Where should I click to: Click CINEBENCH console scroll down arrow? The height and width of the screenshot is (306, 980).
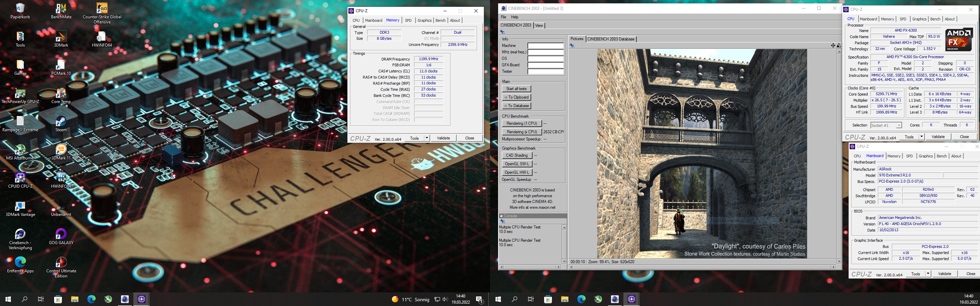click(x=564, y=261)
